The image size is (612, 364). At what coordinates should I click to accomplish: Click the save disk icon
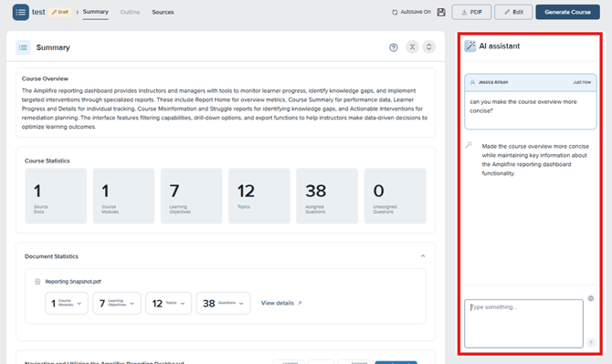441,12
